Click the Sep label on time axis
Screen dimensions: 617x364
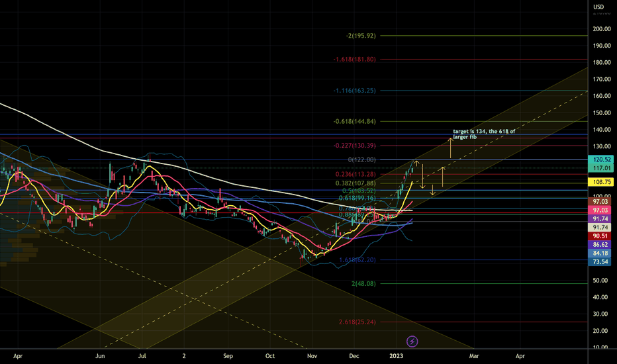[x=228, y=356]
